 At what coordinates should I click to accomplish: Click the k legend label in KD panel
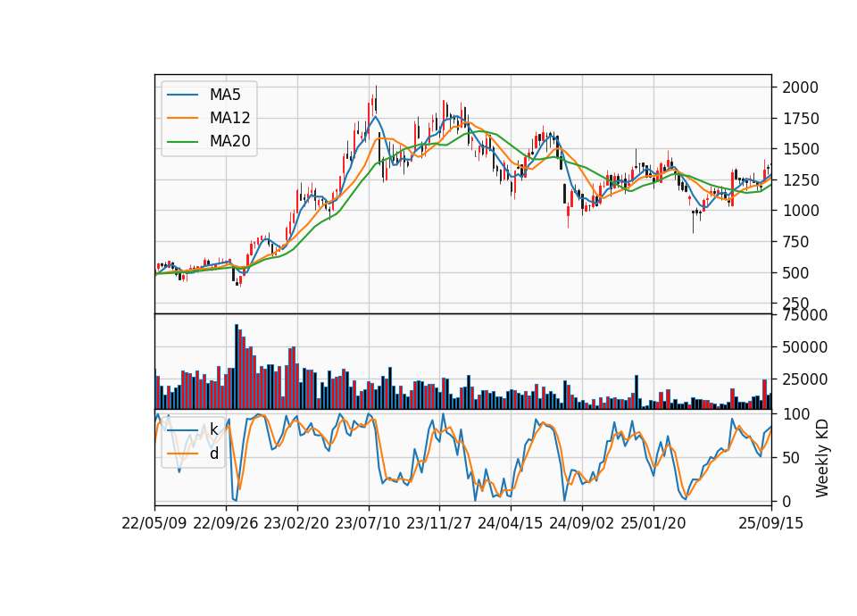click(x=213, y=429)
